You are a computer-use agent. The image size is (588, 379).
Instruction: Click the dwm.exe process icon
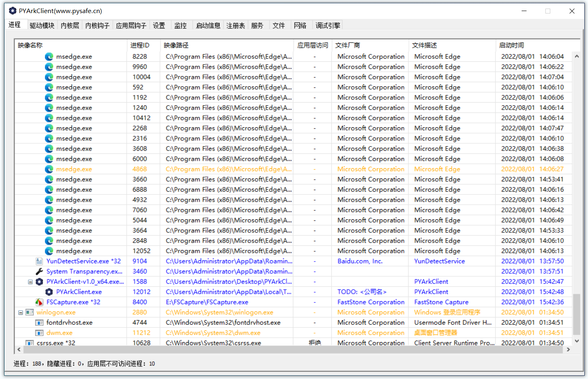(x=39, y=333)
